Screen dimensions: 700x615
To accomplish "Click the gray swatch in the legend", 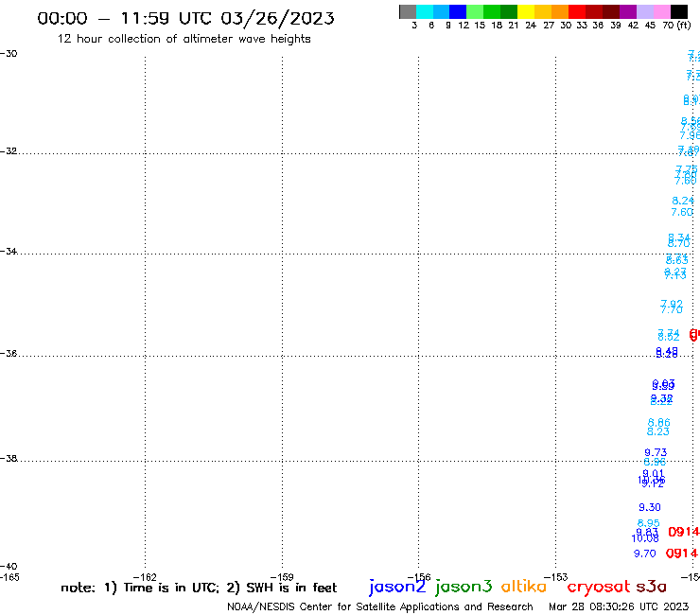I will point(408,11).
